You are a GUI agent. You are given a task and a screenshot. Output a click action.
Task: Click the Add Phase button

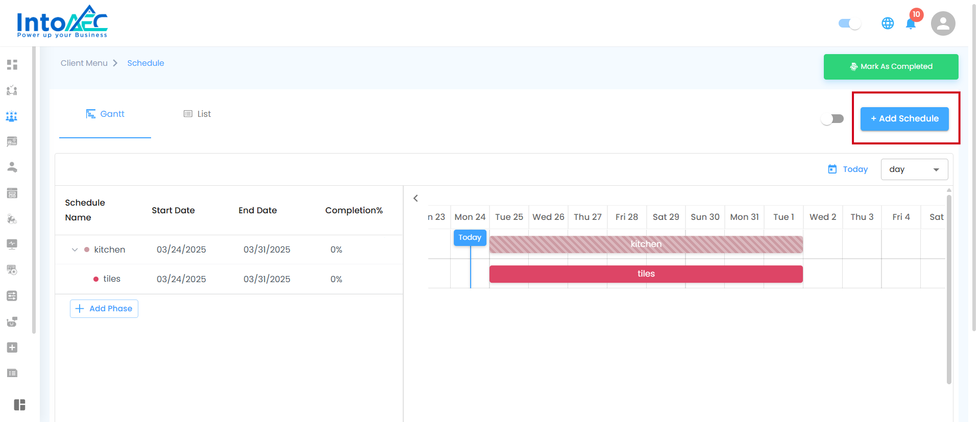(x=104, y=309)
